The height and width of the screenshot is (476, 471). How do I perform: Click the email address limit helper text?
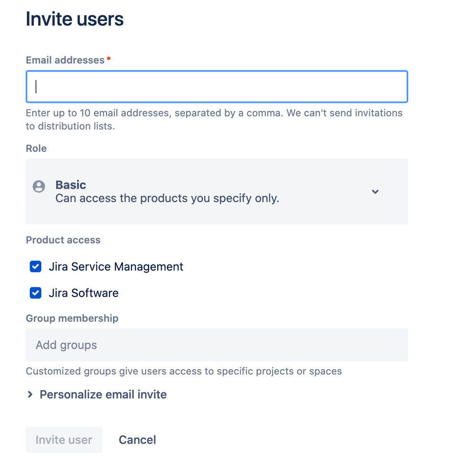tap(214, 119)
